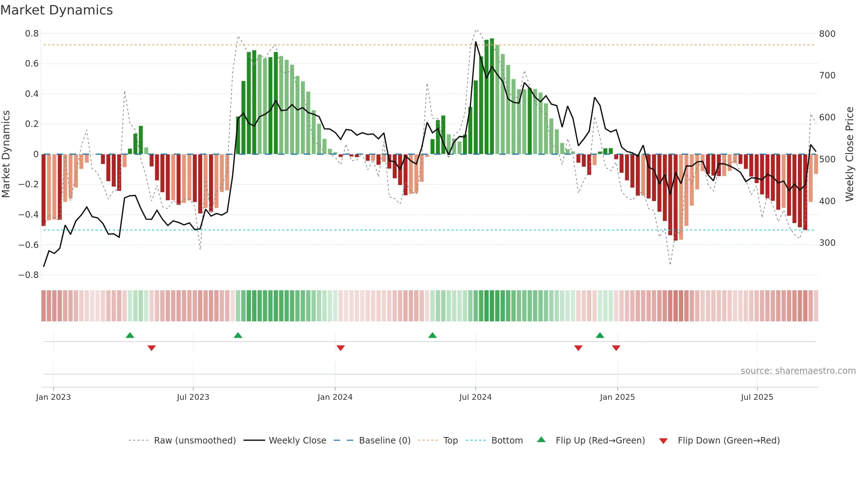Screen dimensions: 868x488
Task: Click the −0.4 left axis tick
Action: point(29,214)
